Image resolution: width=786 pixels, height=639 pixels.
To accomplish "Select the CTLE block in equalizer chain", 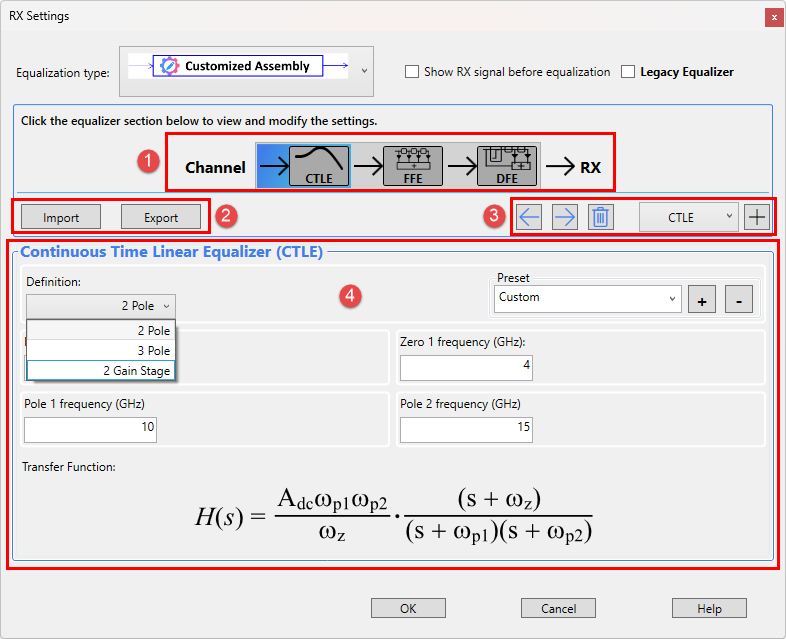I will tap(319, 165).
